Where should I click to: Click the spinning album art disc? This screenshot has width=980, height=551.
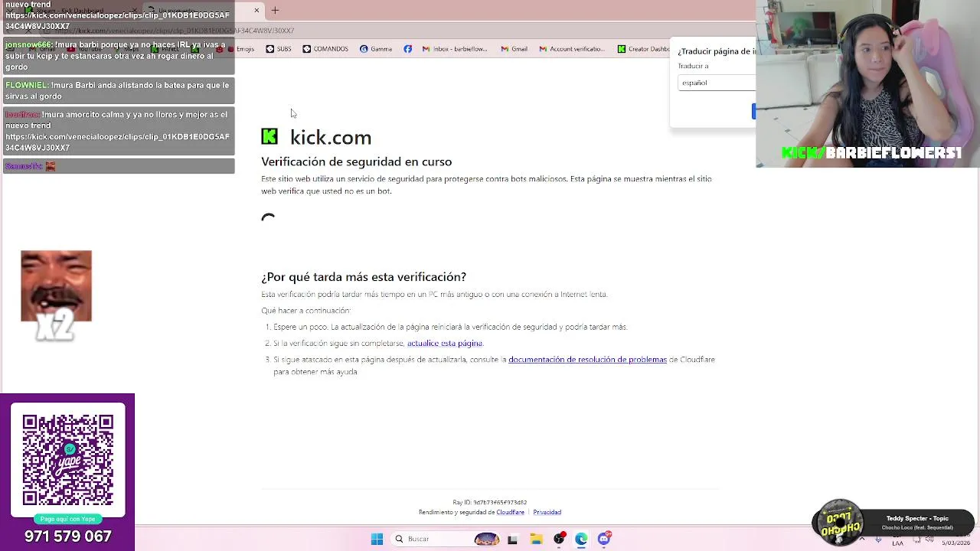coord(840,523)
